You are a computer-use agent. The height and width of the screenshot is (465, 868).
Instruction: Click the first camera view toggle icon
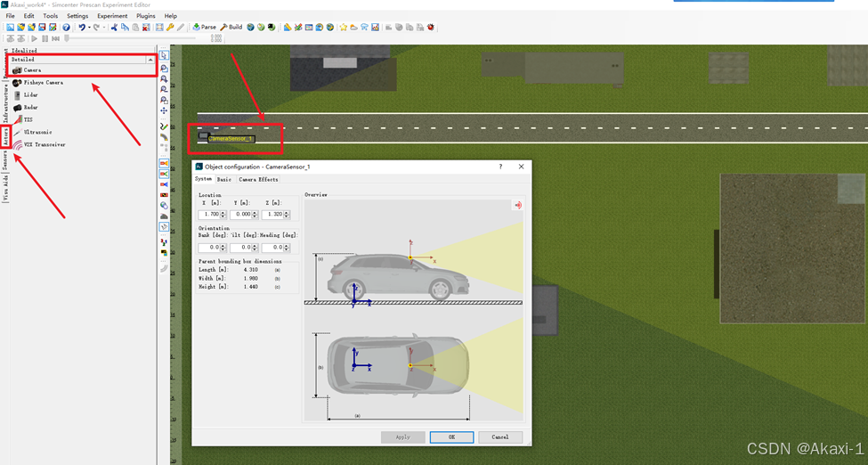[165, 164]
